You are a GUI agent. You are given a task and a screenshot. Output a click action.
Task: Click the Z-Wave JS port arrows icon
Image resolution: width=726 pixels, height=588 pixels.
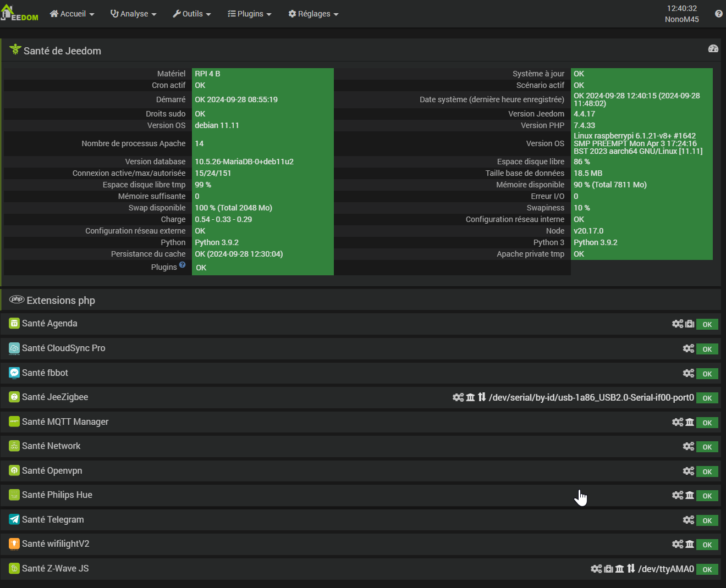631,569
